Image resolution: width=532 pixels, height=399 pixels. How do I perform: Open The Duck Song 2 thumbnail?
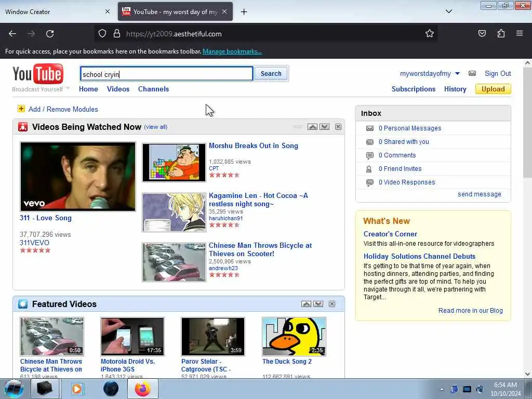(294, 336)
